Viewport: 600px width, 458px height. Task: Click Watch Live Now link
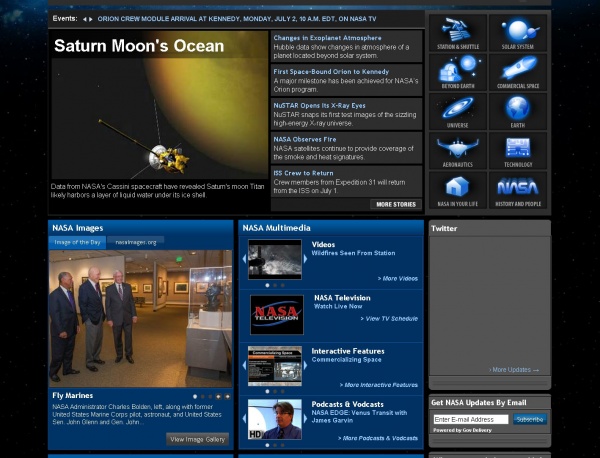click(338, 306)
